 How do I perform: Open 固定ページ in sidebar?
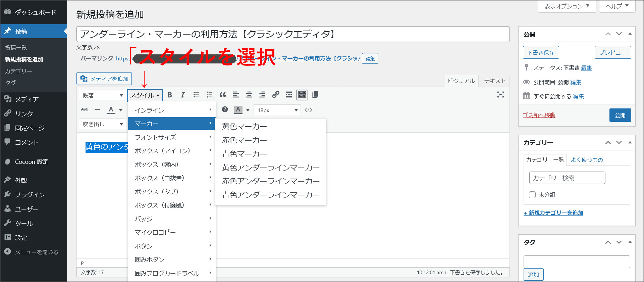[x=34, y=128]
